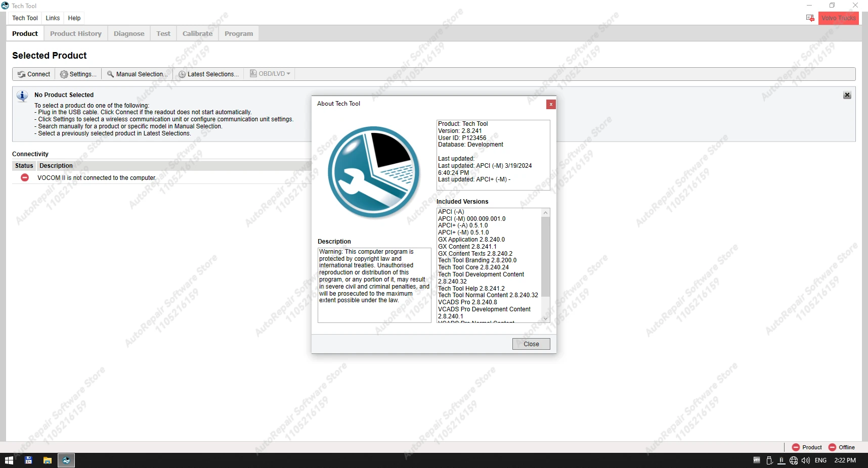Dismiss the No Product Selected panel

(x=847, y=95)
